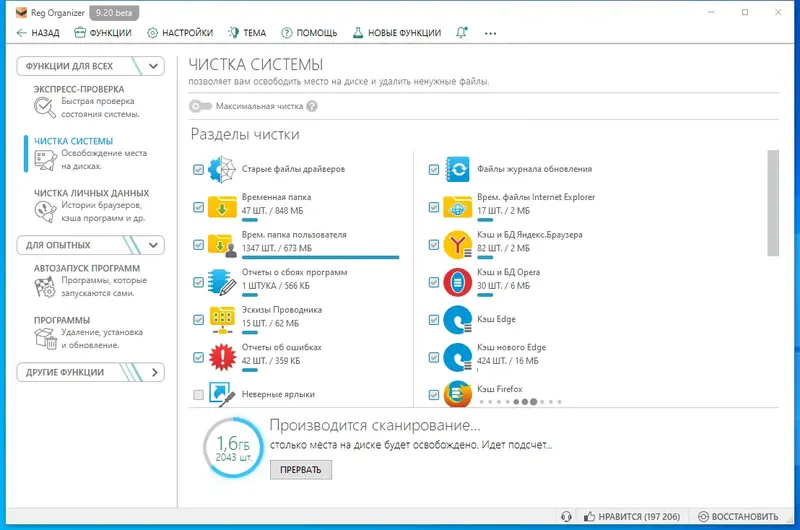Viewport: 800px width, 530px height.
Task: Open the three-dots more menu
Action: point(490,33)
